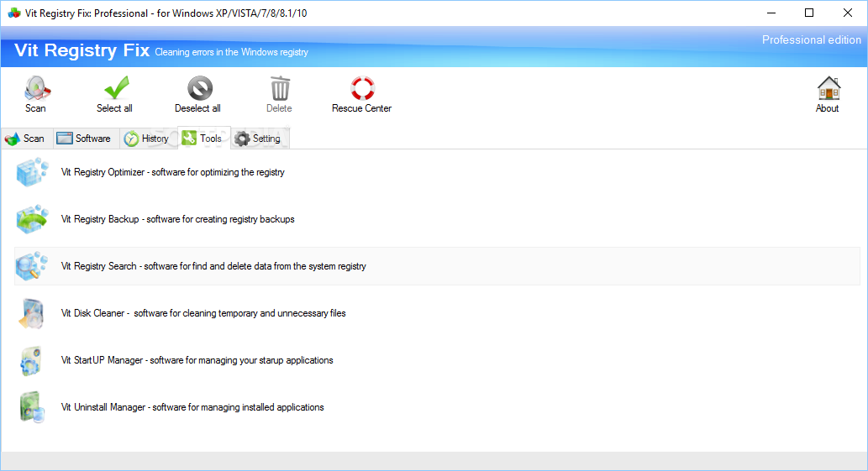Select the Tools tab
Viewport: 868px width, 471px height.
(x=203, y=138)
